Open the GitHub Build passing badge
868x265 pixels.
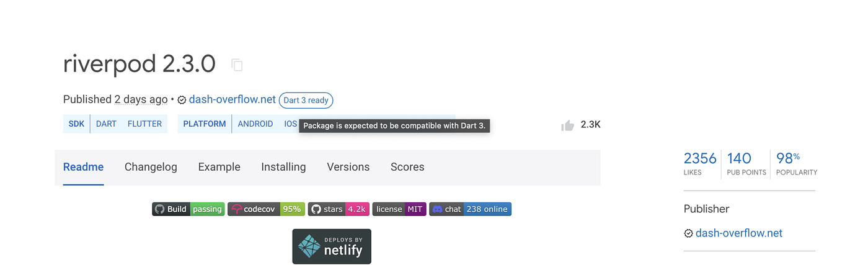(188, 209)
